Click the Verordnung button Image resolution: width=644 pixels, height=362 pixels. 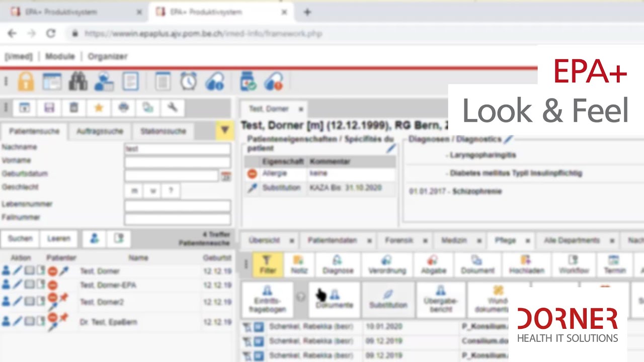(386, 264)
